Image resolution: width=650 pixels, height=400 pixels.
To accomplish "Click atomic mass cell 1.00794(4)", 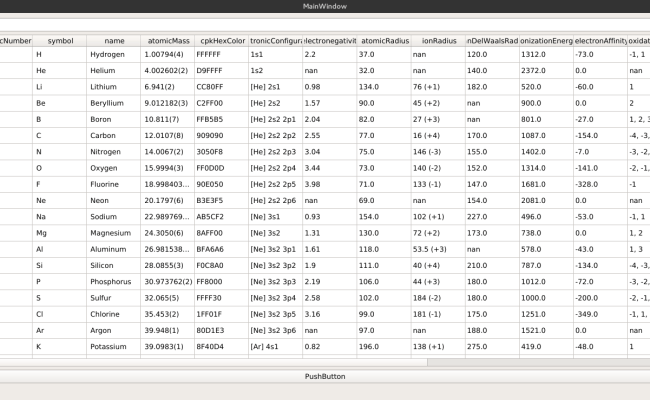I will pos(167,54).
